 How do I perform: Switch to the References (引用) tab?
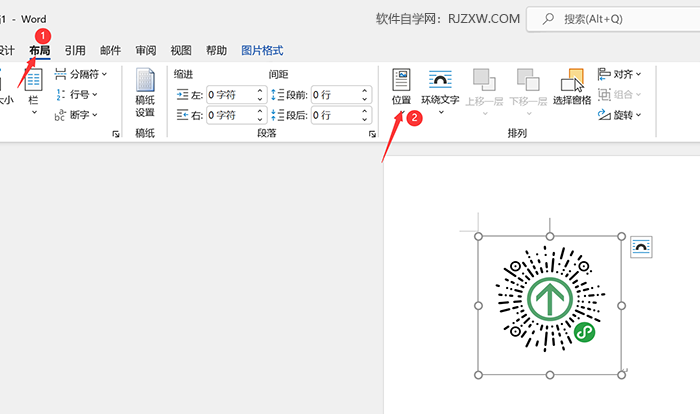(75, 50)
